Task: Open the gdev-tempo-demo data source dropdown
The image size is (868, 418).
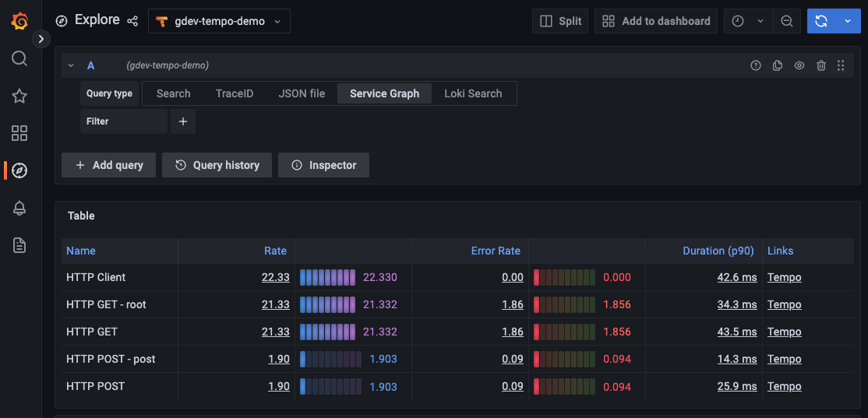Action: pyautogui.click(x=219, y=21)
